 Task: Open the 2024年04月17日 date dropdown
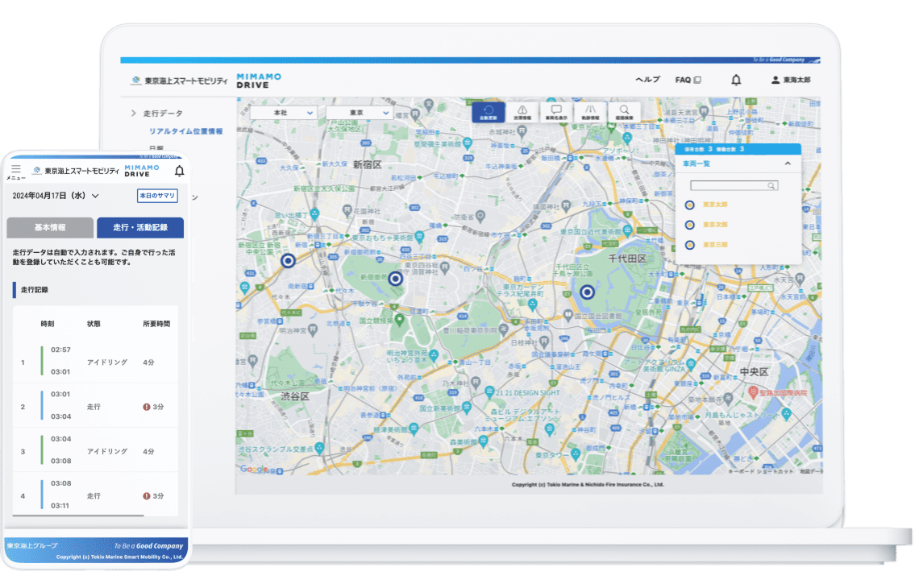click(56, 196)
